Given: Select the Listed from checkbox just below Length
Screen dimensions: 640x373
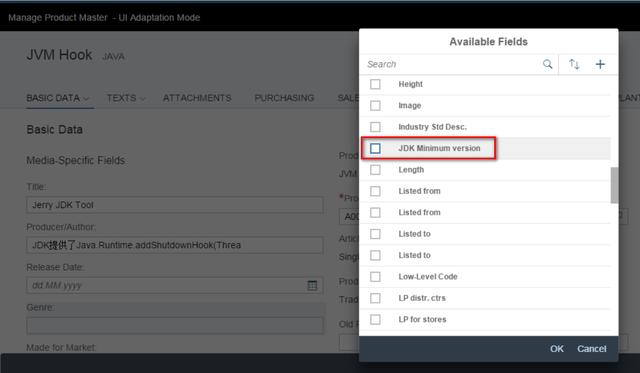Looking at the screenshot, I should (x=375, y=191).
